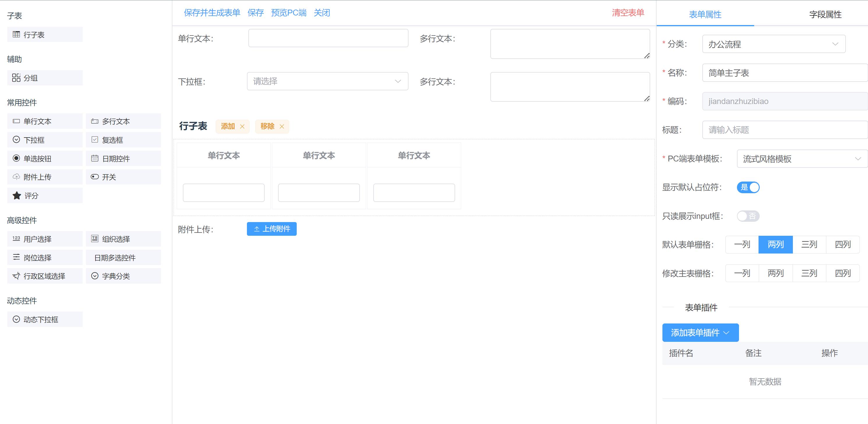Select the administrative region selection icon
Screen dimensions: 868x424
[16, 276]
